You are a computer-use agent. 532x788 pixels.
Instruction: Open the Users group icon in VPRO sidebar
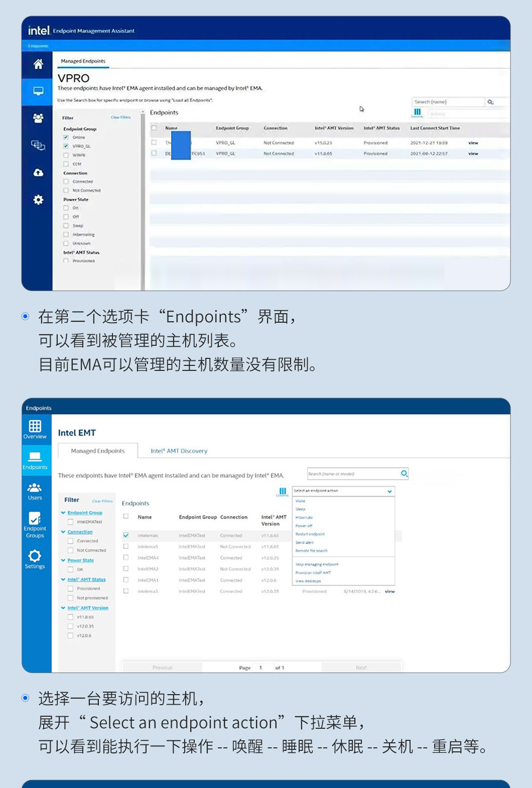pos(38,118)
